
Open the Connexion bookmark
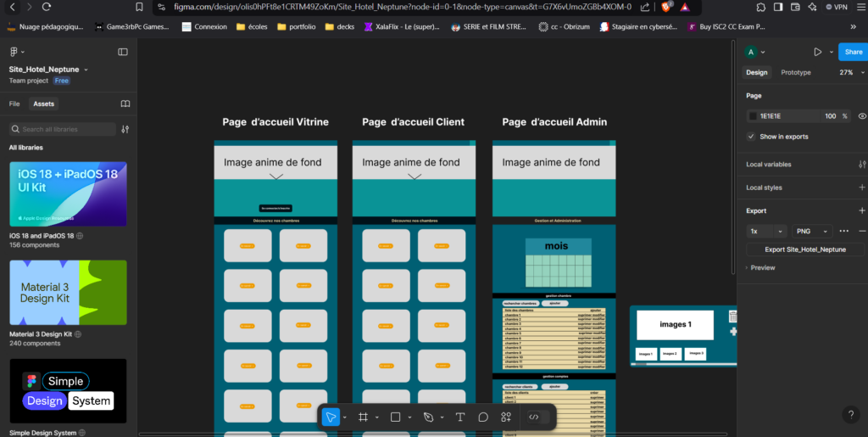(204, 26)
